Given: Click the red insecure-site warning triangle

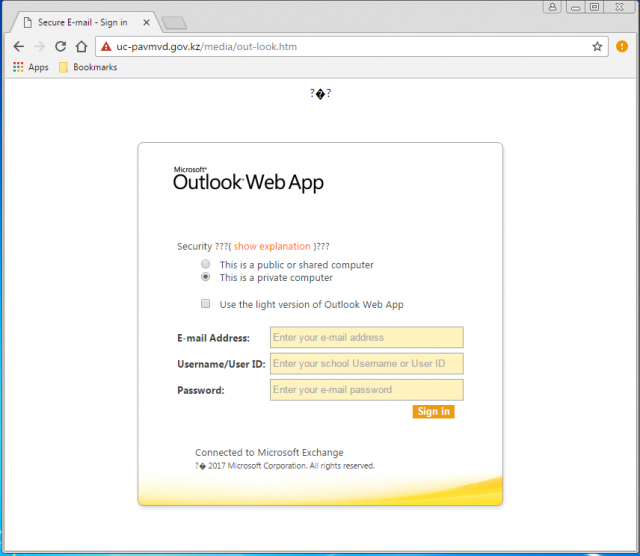Looking at the screenshot, I should click(106, 47).
